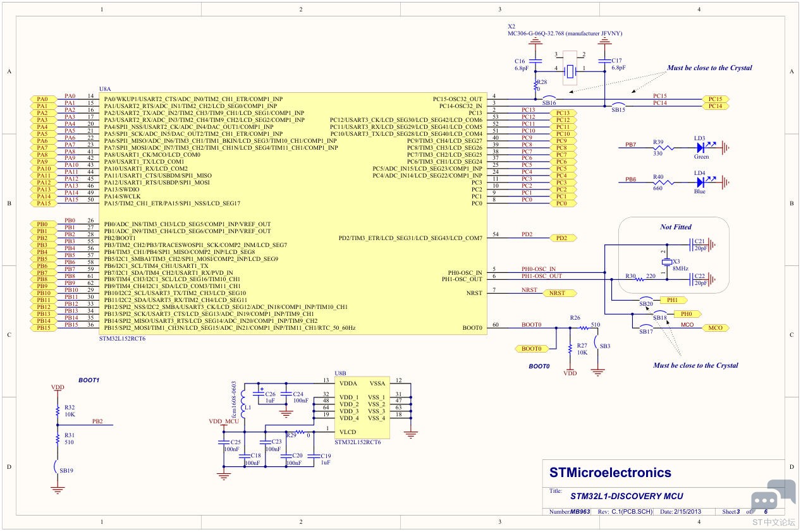
Task: Click the VDDA pin on U8B
Action: click(348, 384)
